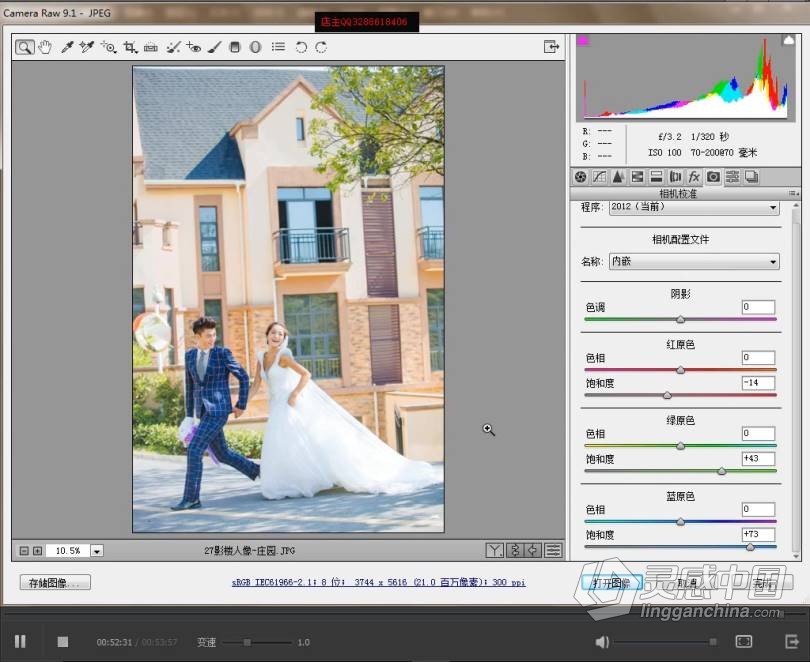This screenshot has width=810, height=662.
Task: Open workflow options sRGB link
Action: pos(378,582)
